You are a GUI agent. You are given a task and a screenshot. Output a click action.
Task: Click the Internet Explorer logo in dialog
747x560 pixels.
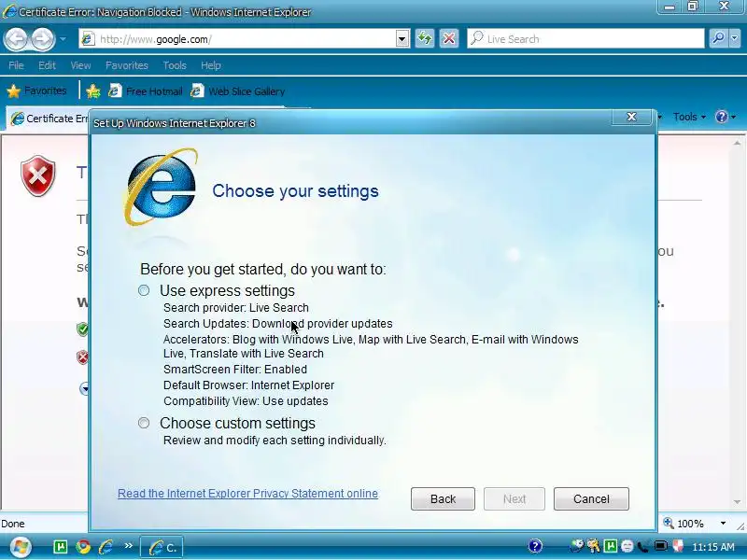pos(161,187)
